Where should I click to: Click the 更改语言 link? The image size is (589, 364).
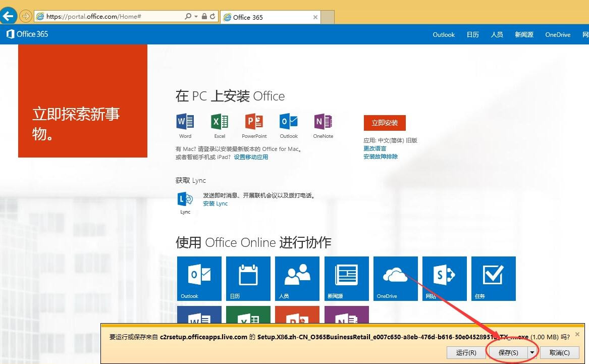374,148
